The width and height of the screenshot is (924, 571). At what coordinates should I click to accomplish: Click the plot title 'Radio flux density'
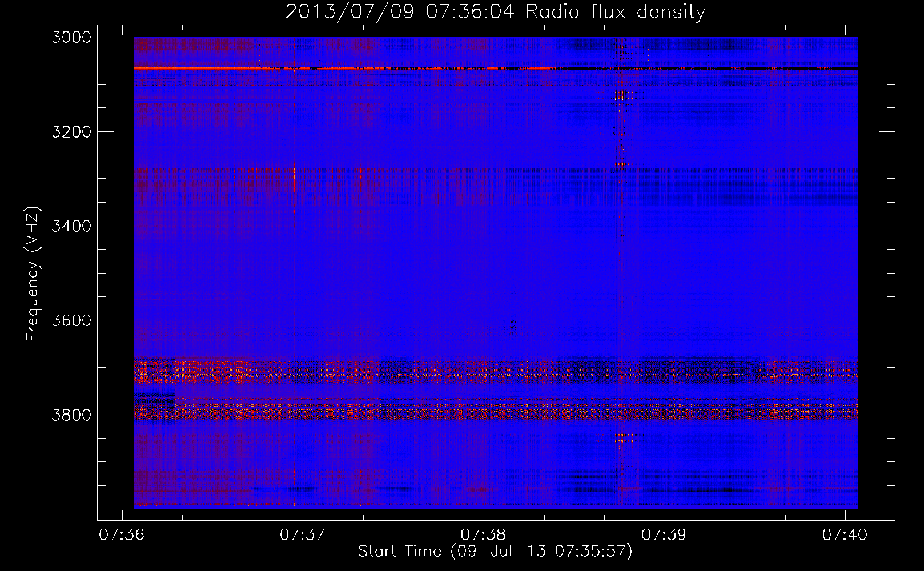coord(615,12)
